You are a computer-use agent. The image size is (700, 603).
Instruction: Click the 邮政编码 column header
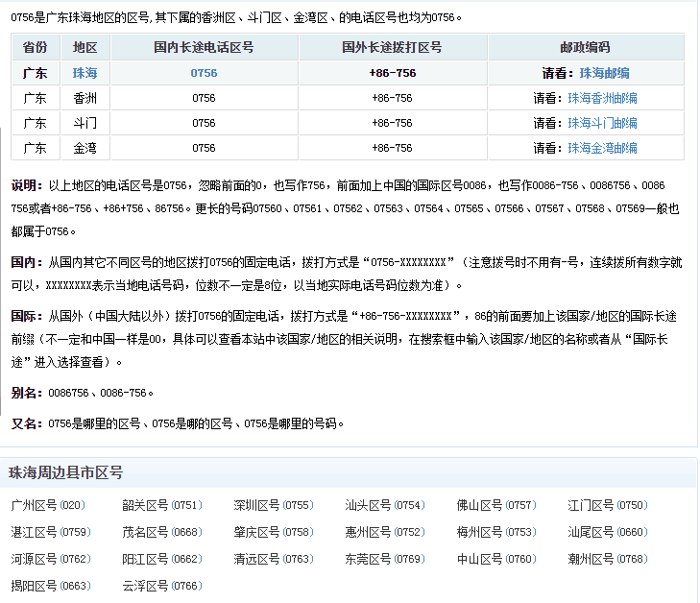585,47
